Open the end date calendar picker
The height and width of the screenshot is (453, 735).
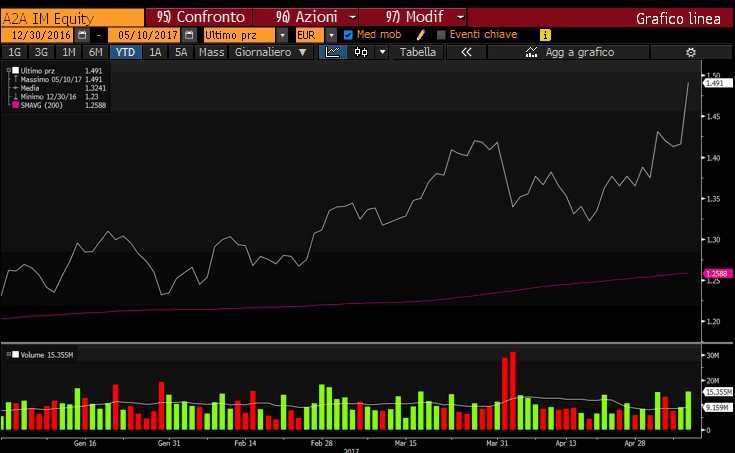point(189,35)
